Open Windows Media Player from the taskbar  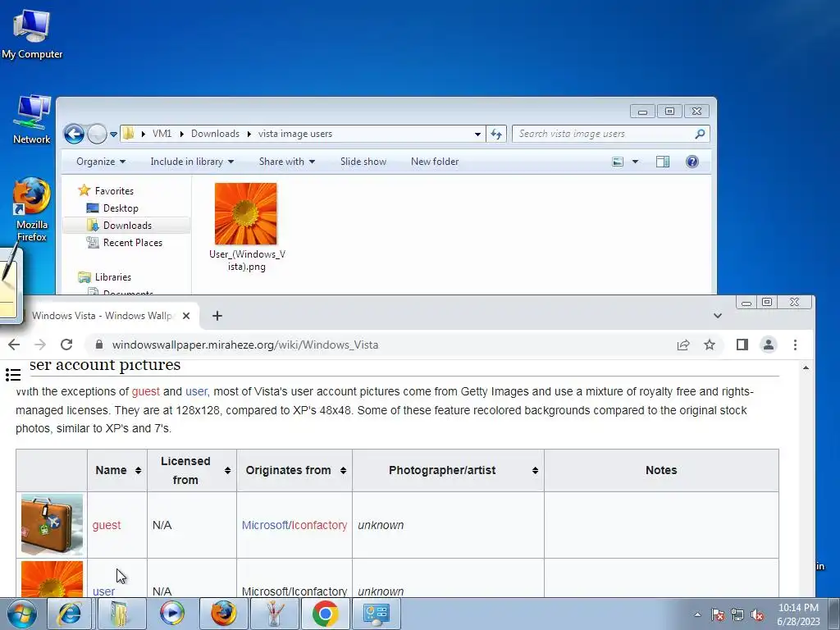[x=172, y=614]
